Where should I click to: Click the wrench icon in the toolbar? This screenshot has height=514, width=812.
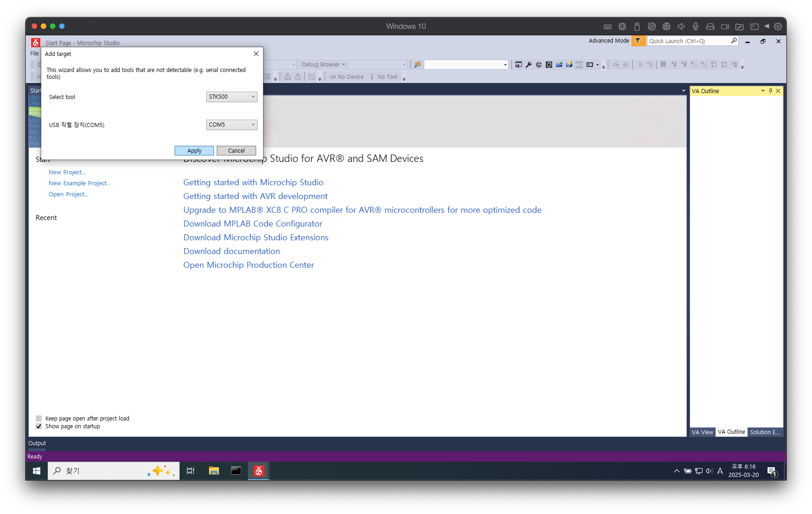click(528, 65)
